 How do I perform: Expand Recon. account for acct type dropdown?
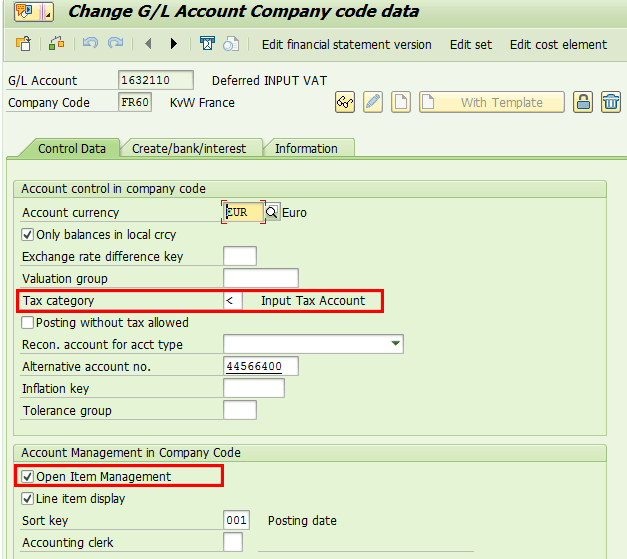tap(396, 345)
